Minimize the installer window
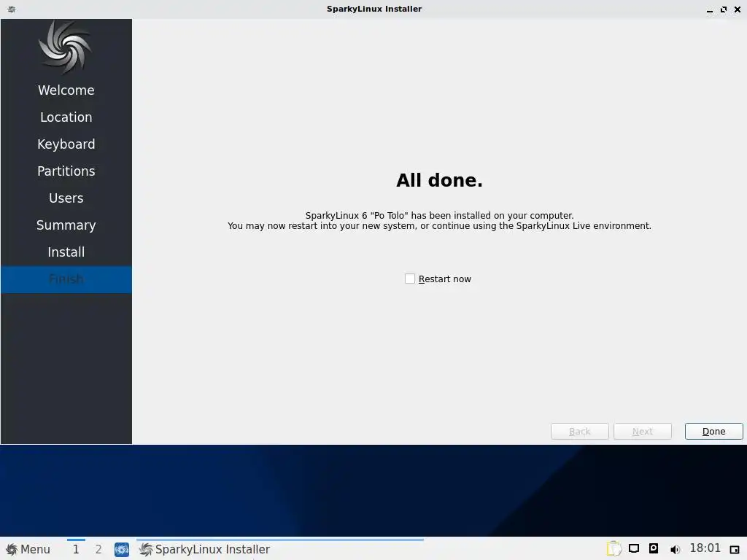This screenshot has height=560, width=747. tap(710, 9)
